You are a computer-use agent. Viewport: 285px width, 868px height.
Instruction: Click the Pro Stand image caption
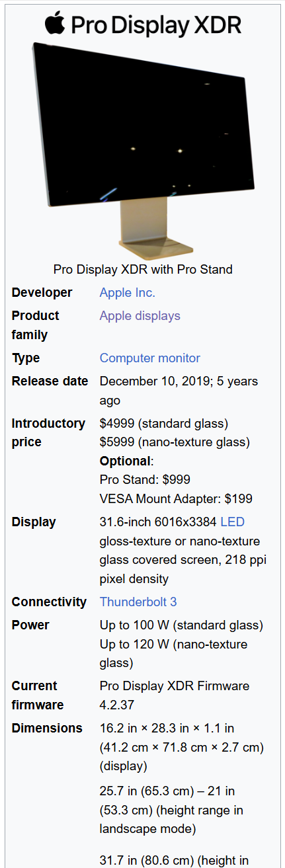pos(143,269)
